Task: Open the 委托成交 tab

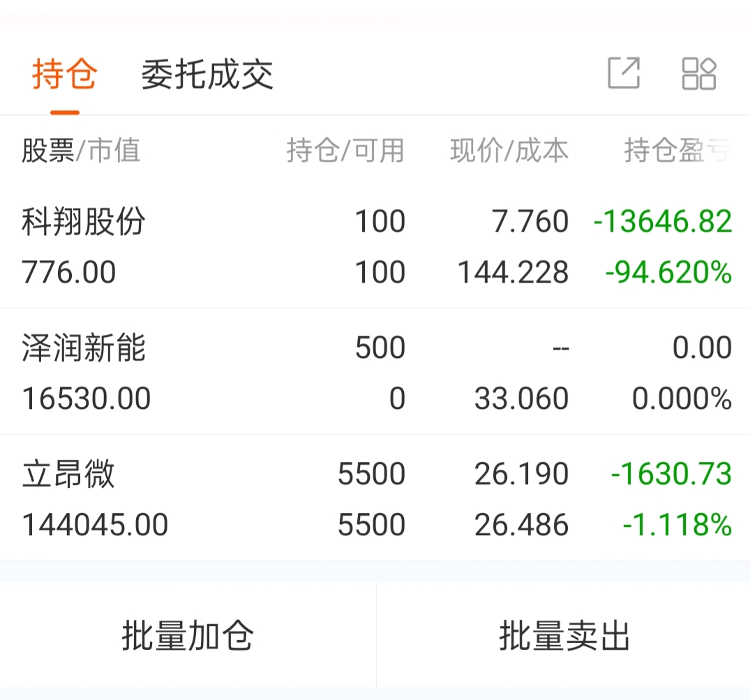Action: pos(207,75)
